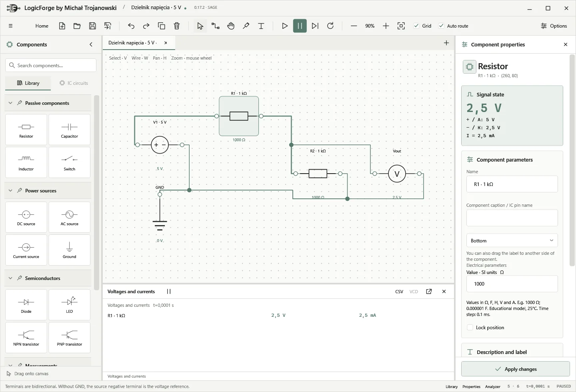Close the Component properties panel
The height and width of the screenshot is (392, 576).
566,45
